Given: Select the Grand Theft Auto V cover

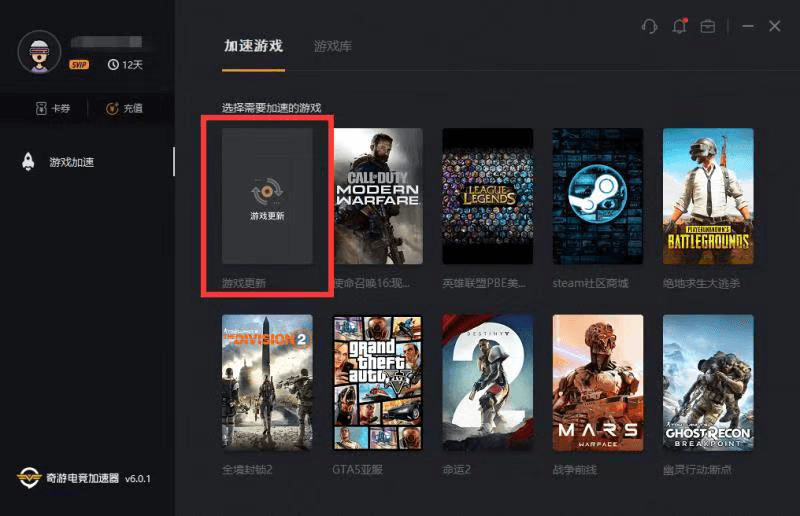Looking at the screenshot, I should click(x=378, y=382).
